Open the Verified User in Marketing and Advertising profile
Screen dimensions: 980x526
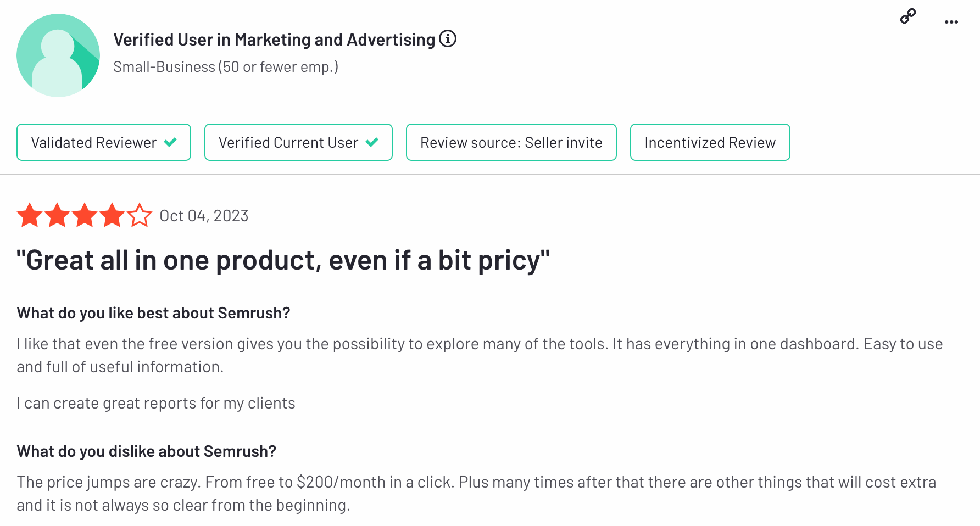click(274, 40)
